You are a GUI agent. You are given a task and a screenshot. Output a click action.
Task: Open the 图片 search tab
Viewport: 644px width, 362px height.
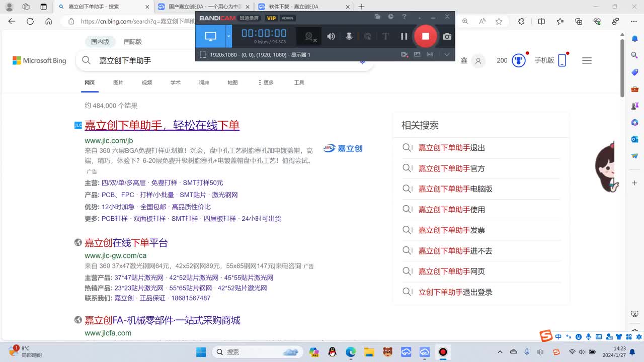click(x=118, y=82)
